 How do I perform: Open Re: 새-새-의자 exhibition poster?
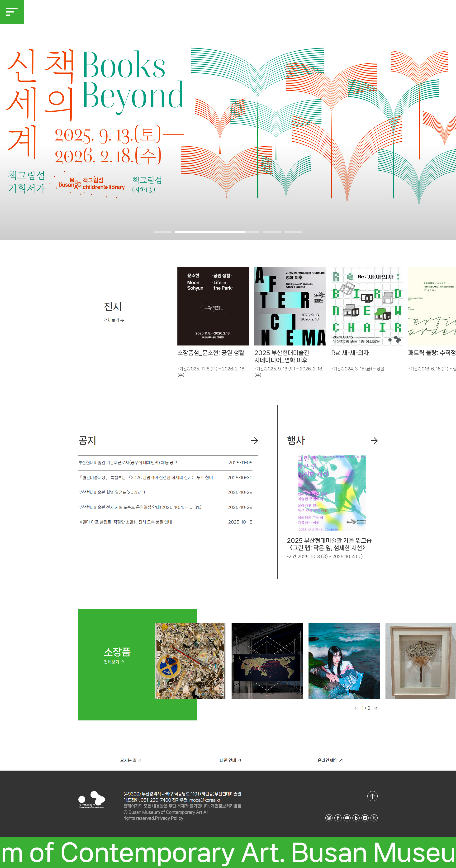pos(367,306)
